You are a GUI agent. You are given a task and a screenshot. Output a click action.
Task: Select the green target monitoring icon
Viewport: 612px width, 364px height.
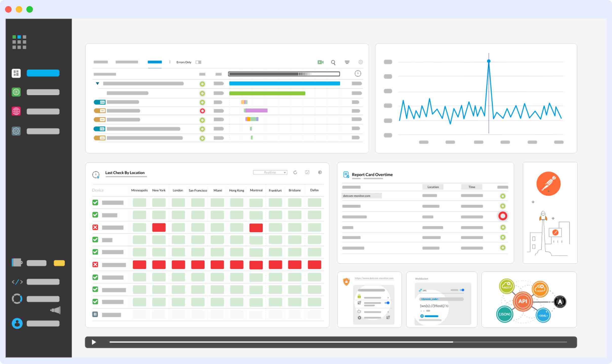click(x=16, y=92)
